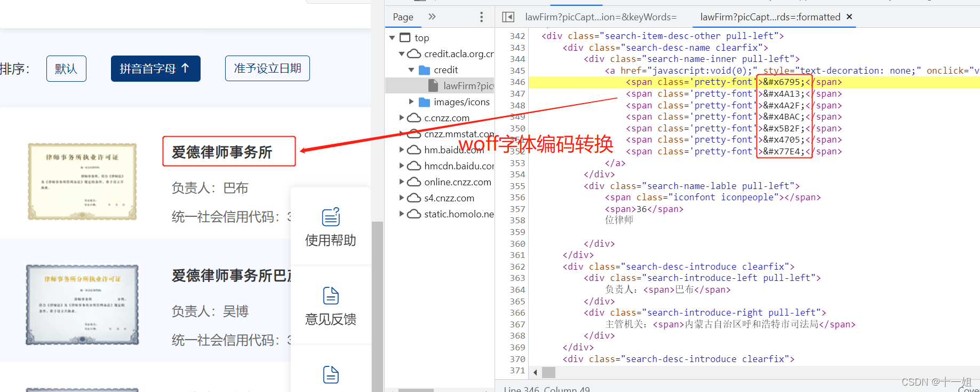The width and height of the screenshot is (980, 392).
Task: Click the 巴布 span text on line 364
Action: [x=684, y=289]
